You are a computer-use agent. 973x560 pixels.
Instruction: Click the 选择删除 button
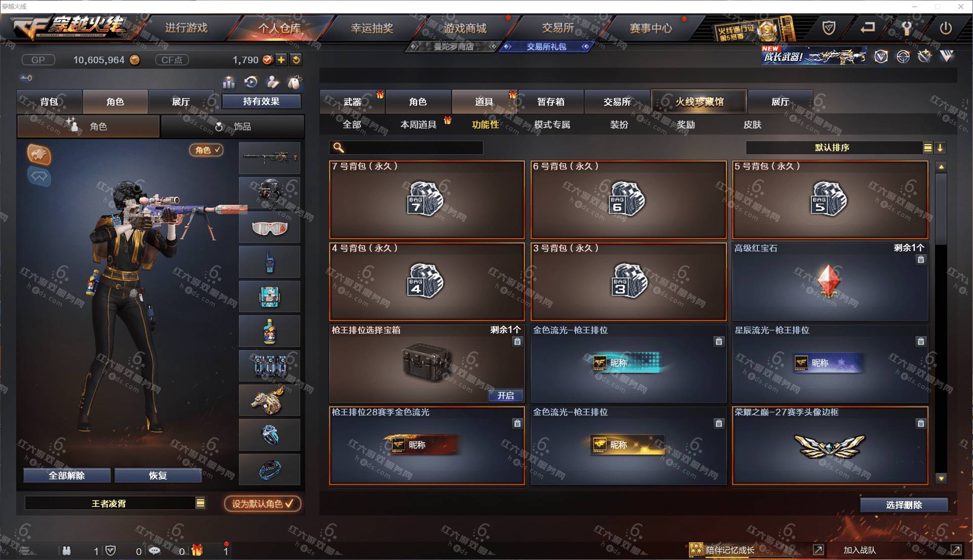(x=904, y=505)
